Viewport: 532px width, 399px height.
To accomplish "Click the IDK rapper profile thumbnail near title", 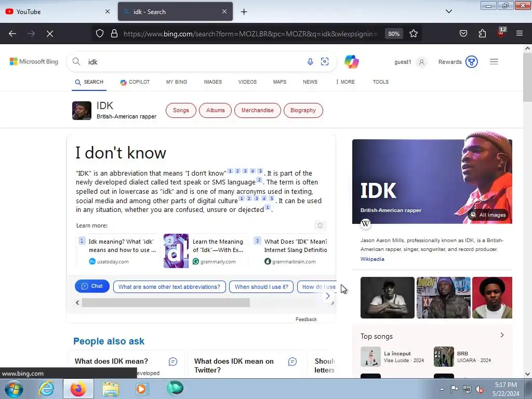I will pos(82,111).
